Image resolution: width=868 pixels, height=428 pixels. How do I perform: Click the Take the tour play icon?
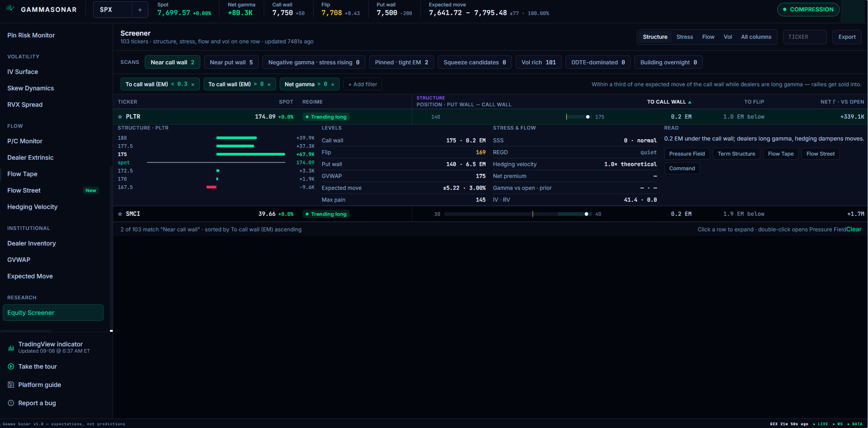11,366
